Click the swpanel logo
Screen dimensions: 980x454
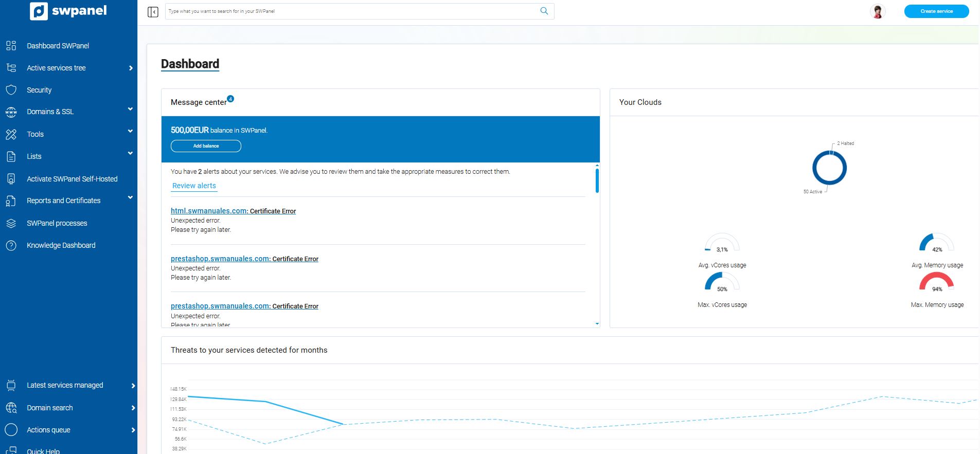(68, 11)
